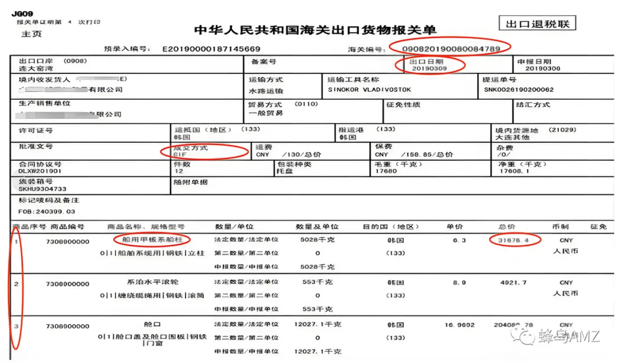
Task: Click item 2 name 系泊水平滚轮
Action: pyautogui.click(x=152, y=282)
